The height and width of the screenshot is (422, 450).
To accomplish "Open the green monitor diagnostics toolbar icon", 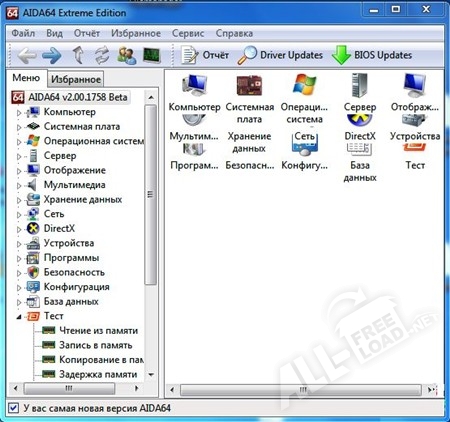I will pyautogui.click(x=152, y=55).
